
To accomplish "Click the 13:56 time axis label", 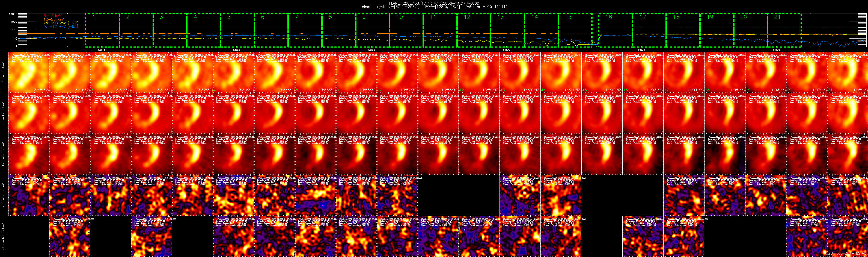I will pos(371,50).
